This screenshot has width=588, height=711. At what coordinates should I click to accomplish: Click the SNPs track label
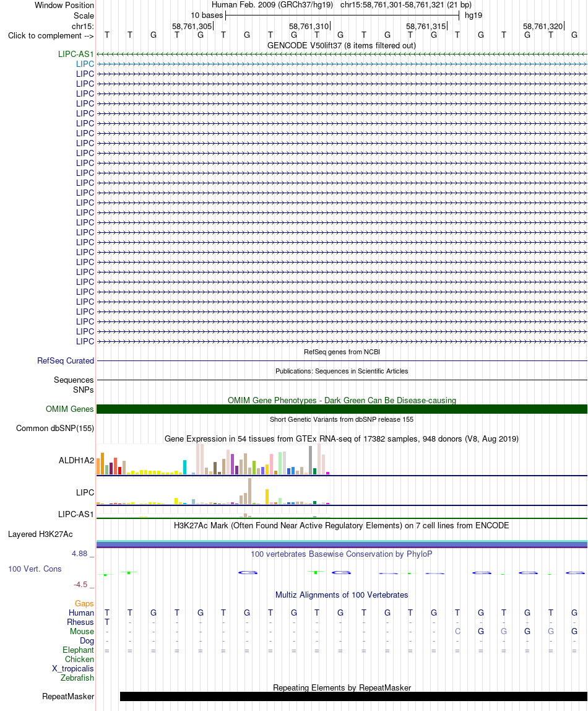coord(84,390)
